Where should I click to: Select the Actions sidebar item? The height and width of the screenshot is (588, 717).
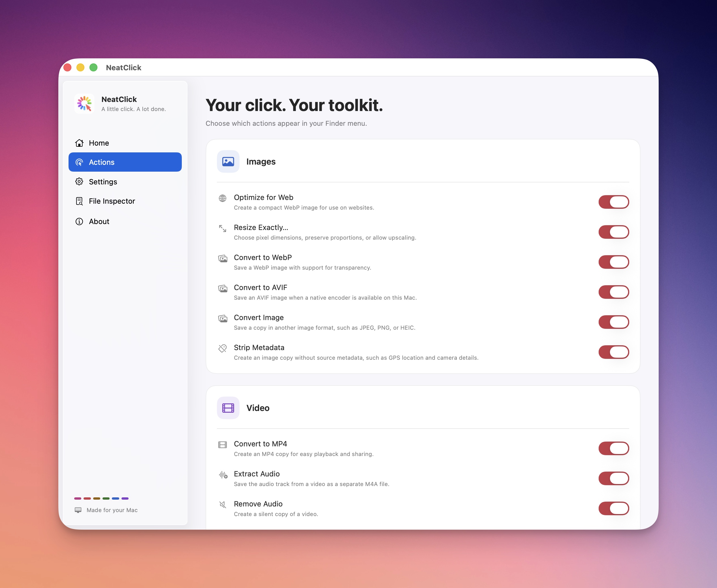coord(125,162)
